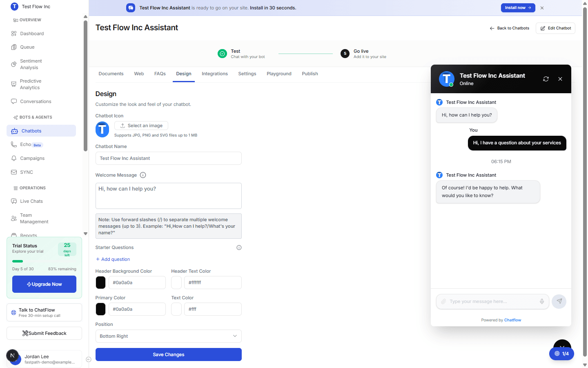Click the chat launcher bubble
This screenshot has height=368, width=588.
point(562,344)
